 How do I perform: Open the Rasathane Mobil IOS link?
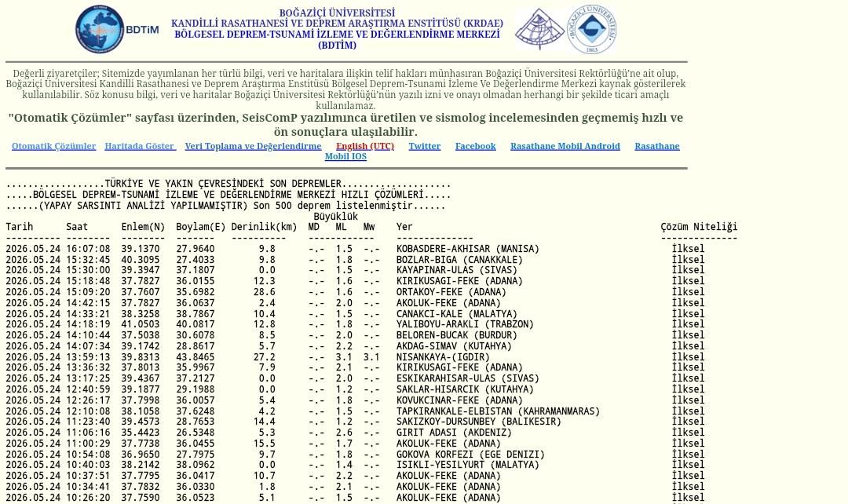(345, 156)
